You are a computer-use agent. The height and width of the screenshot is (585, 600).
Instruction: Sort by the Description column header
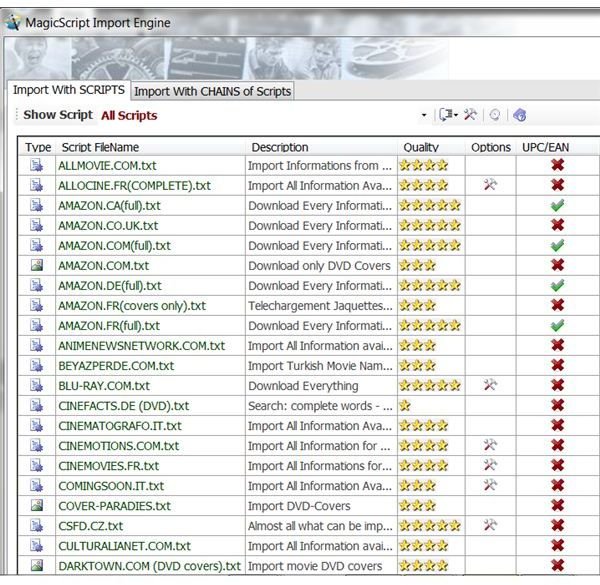tap(280, 147)
